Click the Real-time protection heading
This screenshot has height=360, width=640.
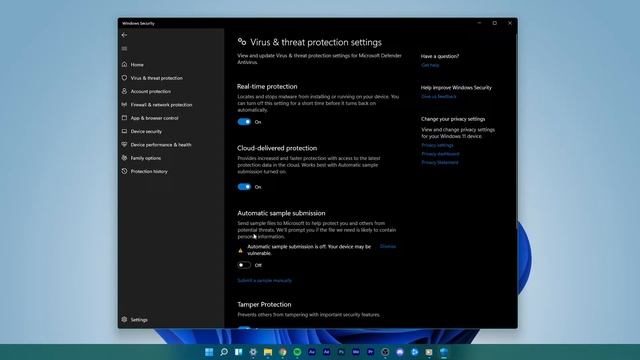267,86
